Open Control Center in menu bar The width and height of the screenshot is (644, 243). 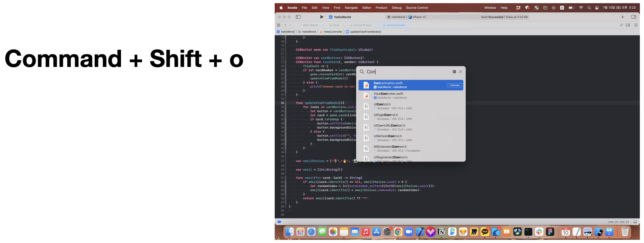(x=597, y=8)
